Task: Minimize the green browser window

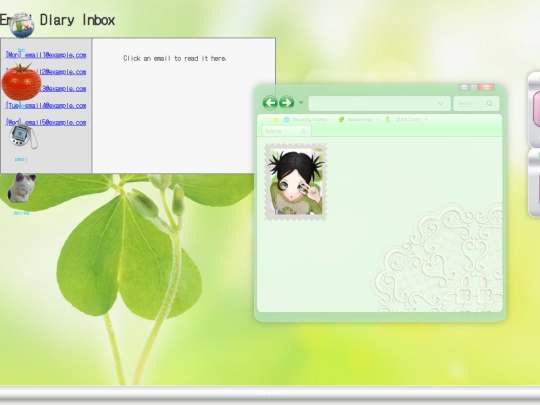Action: (464, 87)
